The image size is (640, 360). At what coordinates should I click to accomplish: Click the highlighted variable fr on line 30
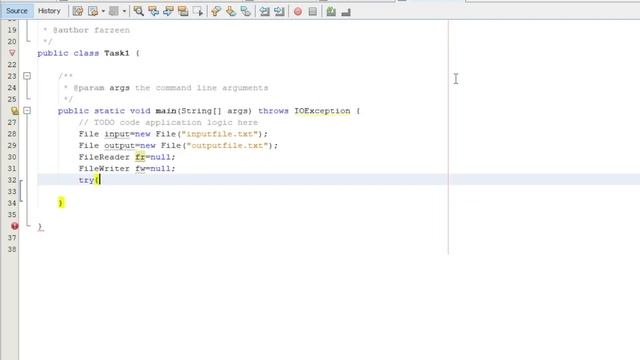[140, 157]
